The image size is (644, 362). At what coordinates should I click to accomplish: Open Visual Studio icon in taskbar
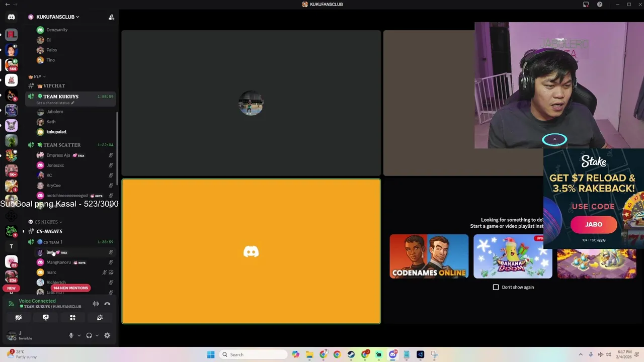(421, 354)
